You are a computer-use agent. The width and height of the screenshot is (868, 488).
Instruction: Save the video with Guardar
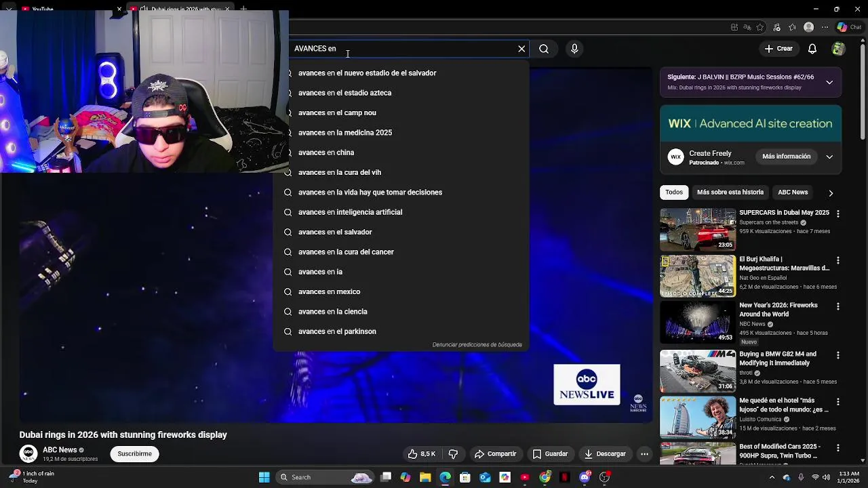550,454
